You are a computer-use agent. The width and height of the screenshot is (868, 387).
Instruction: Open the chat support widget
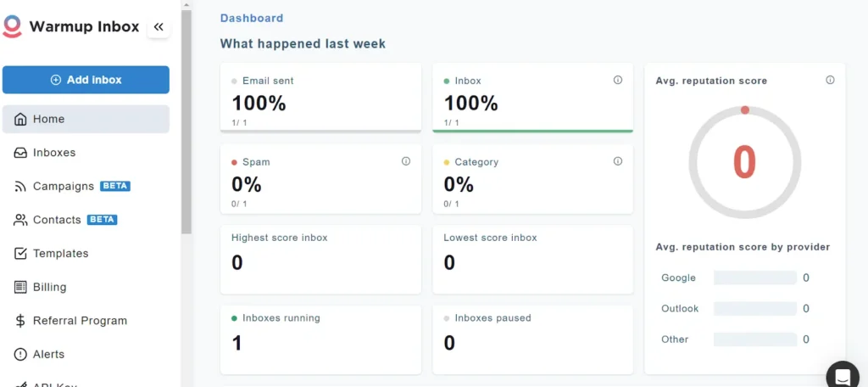pyautogui.click(x=843, y=375)
